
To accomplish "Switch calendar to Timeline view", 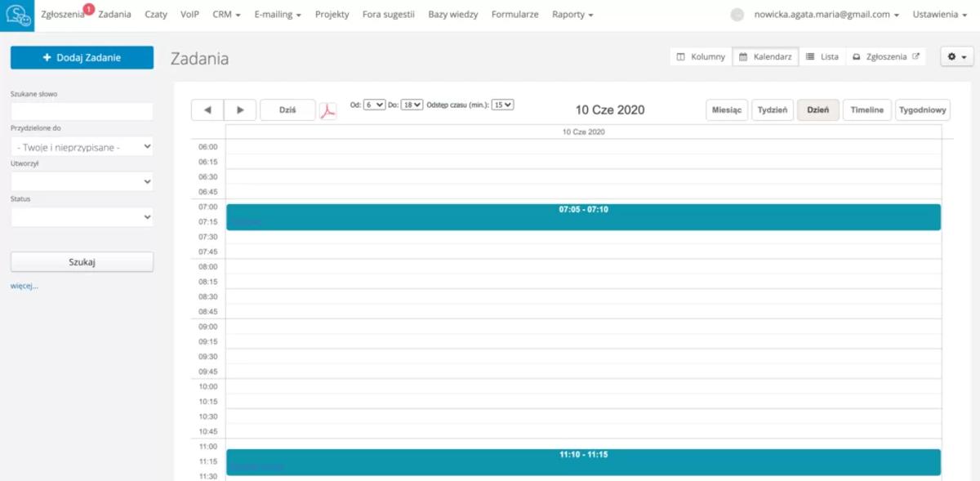I will pos(867,110).
